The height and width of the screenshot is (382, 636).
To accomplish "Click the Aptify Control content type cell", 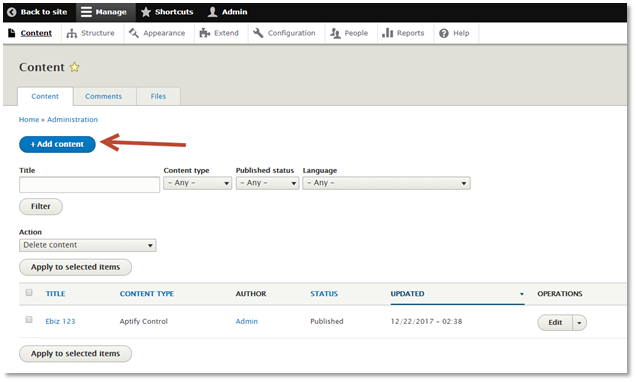I will click(x=144, y=322).
